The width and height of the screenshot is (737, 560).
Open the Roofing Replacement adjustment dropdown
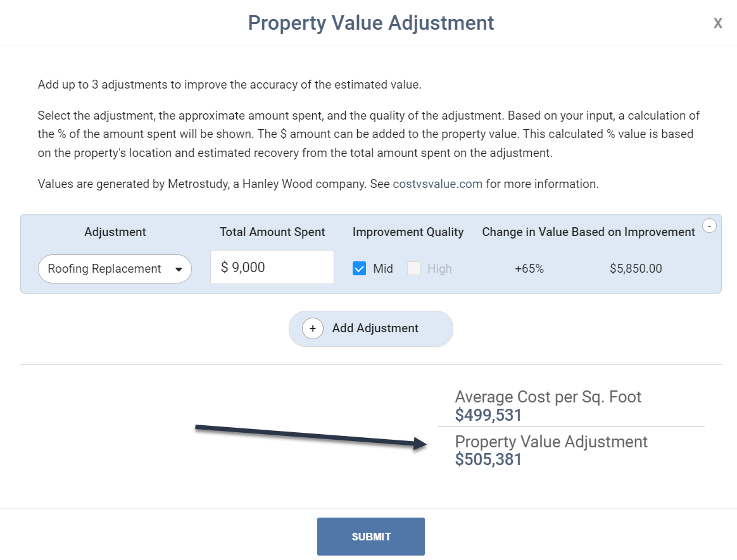[115, 269]
